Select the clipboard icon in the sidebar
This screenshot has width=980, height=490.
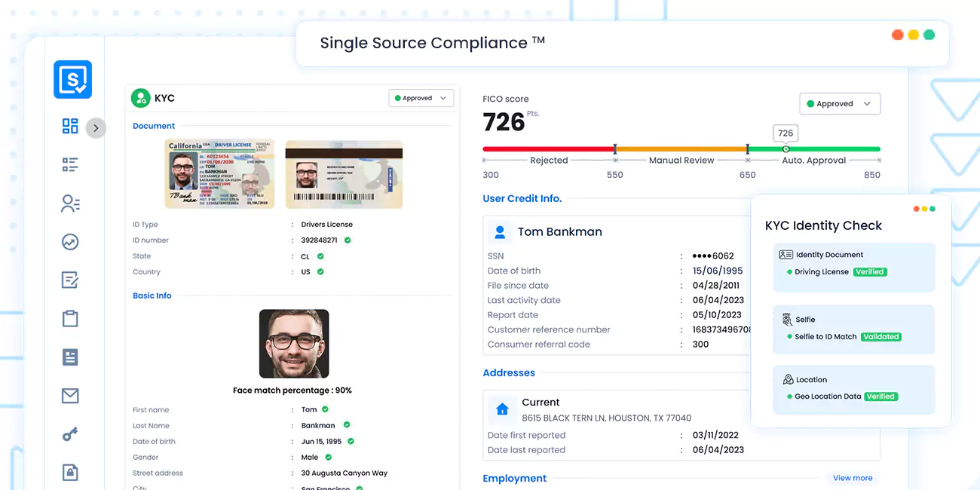click(70, 318)
